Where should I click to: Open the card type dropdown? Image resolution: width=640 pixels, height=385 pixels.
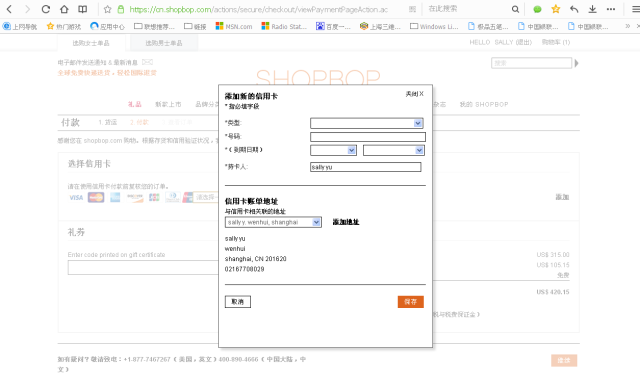pyautogui.click(x=367, y=123)
